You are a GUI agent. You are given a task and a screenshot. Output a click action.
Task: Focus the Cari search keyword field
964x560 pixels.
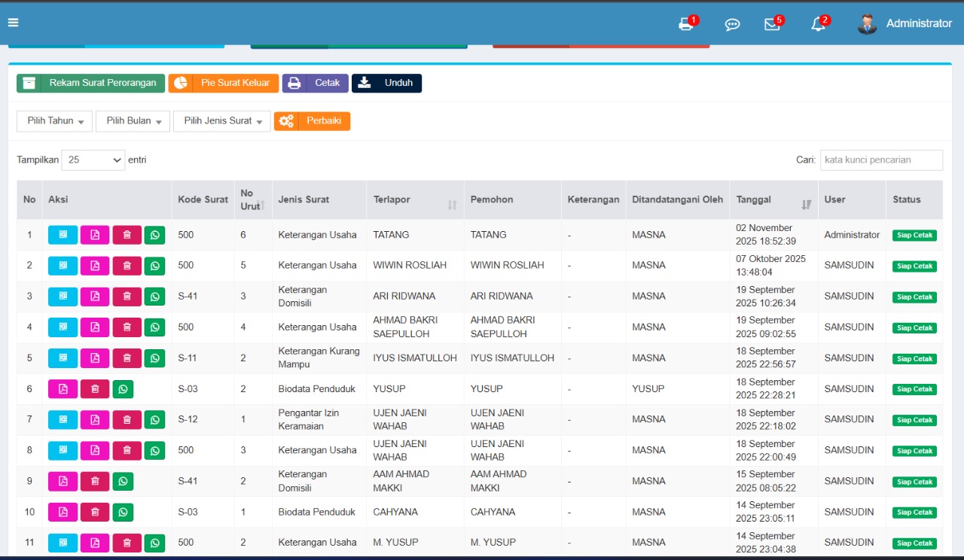pos(881,160)
